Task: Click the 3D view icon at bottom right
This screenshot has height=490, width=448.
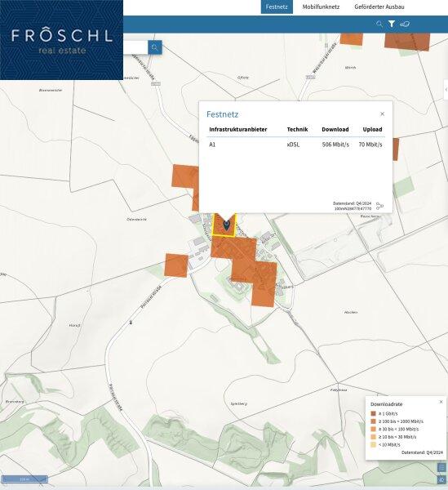Action: click(x=441, y=479)
